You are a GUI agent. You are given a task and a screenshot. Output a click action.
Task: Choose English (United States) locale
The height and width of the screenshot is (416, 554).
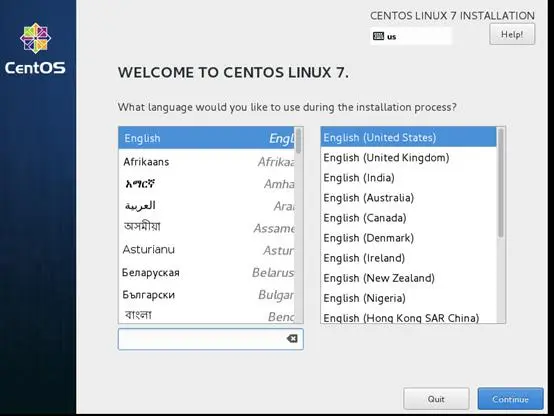(408, 137)
